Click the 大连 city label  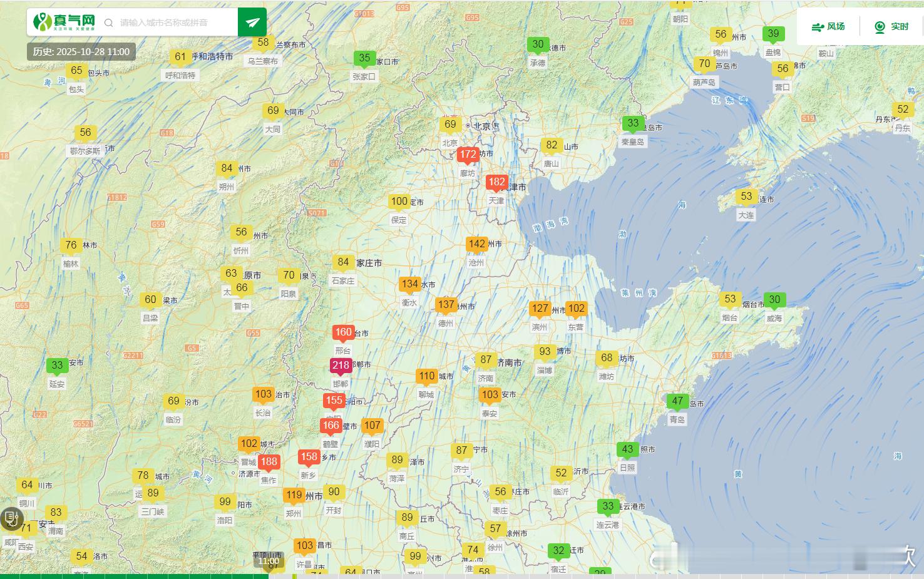pyautogui.click(x=746, y=215)
